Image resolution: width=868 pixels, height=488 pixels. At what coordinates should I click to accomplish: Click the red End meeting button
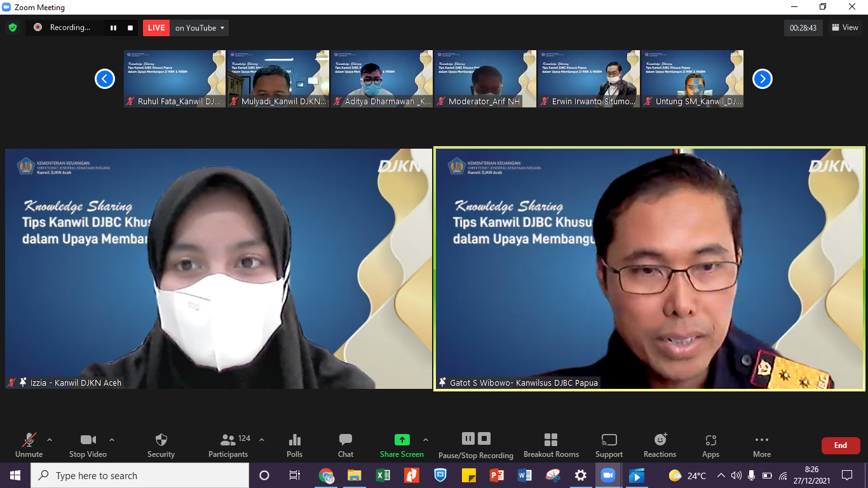[x=840, y=445]
